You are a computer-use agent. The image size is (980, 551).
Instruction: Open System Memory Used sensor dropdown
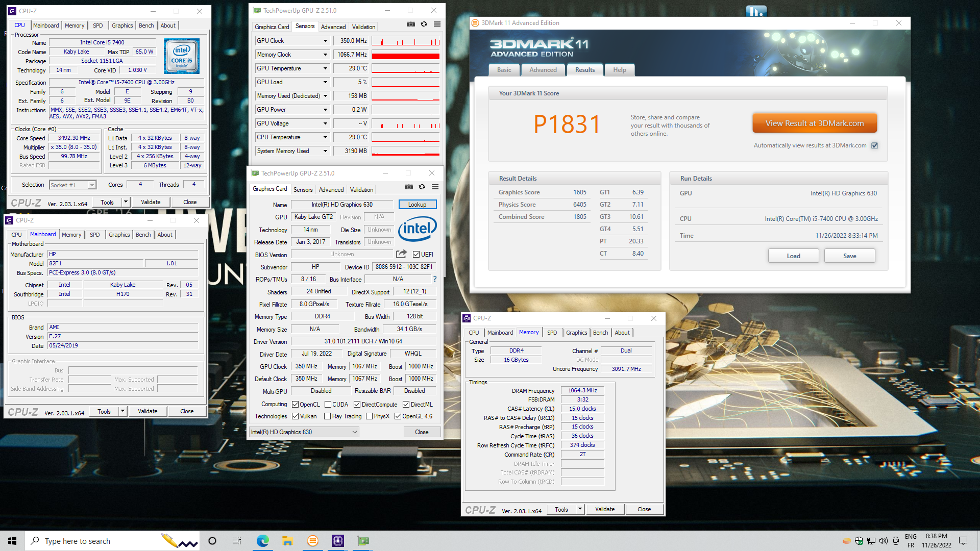click(x=325, y=151)
